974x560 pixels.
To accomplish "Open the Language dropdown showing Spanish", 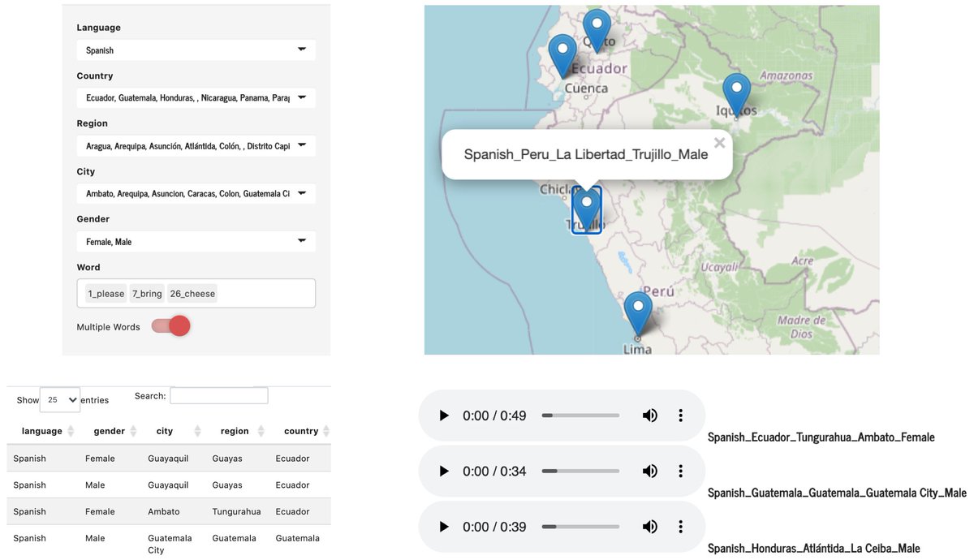I will point(196,50).
